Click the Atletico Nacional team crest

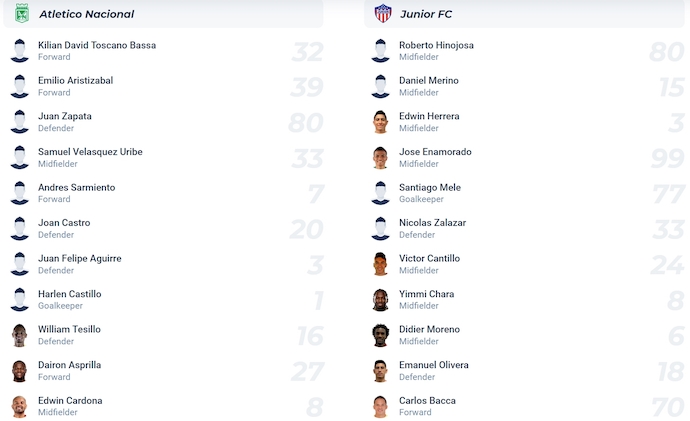point(22,13)
